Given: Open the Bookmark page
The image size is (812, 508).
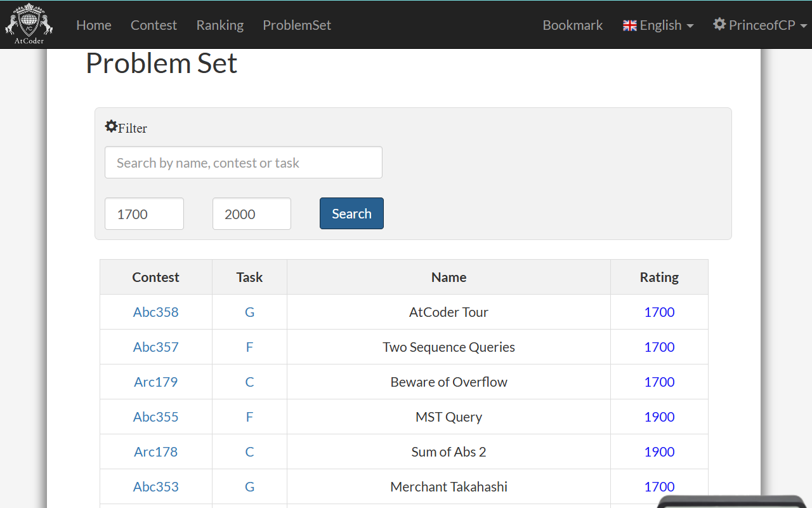Looking at the screenshot, I should pos(572,25).
